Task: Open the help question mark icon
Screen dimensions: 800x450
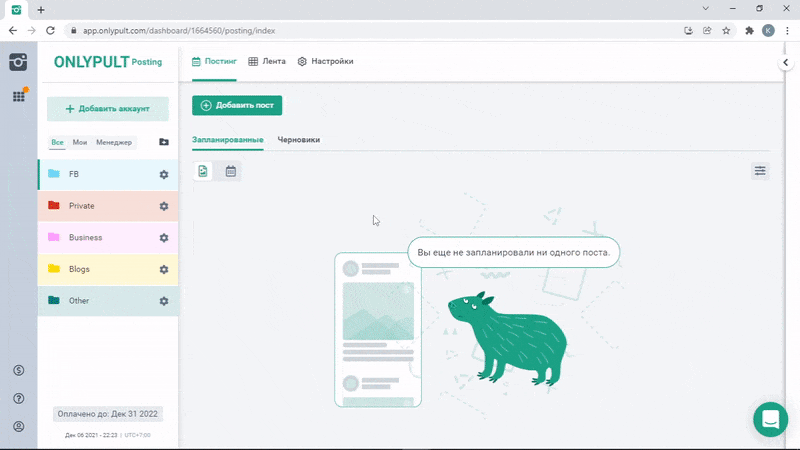Action: [18, 398]
